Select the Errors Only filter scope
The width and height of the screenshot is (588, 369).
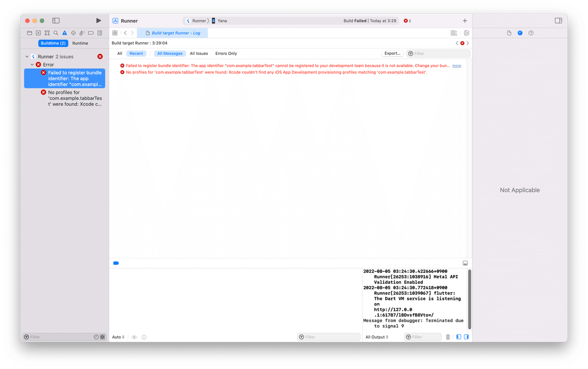[226, 53]
